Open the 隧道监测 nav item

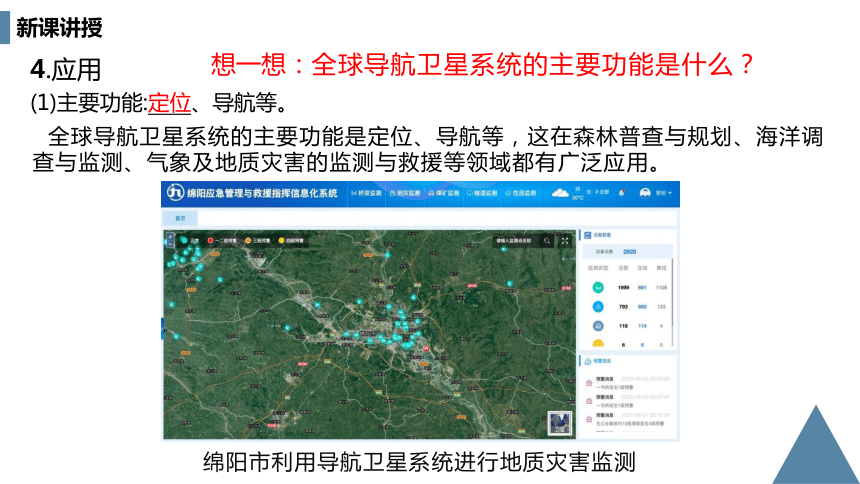pos(482,193)
